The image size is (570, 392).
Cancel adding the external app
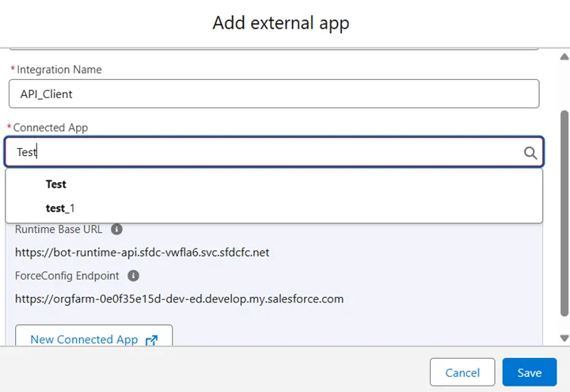coord(462,372)
